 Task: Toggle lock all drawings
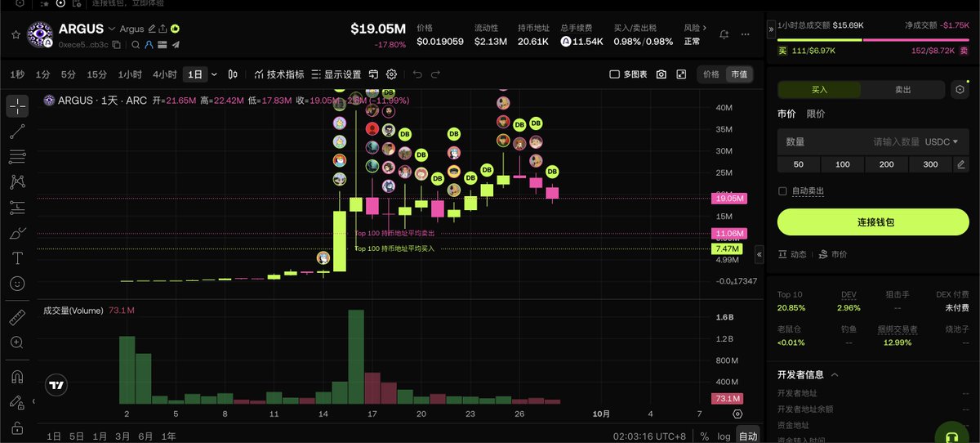pos(17,427)
